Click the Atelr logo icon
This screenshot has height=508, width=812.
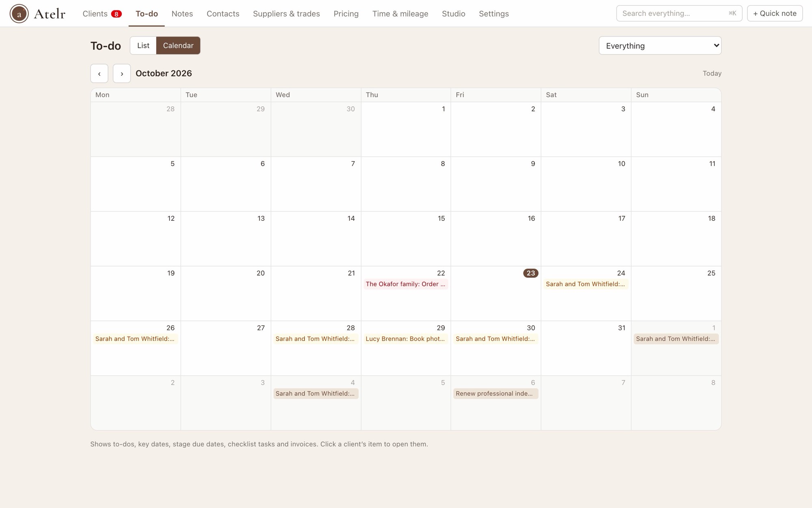click(x=19, y=13)
